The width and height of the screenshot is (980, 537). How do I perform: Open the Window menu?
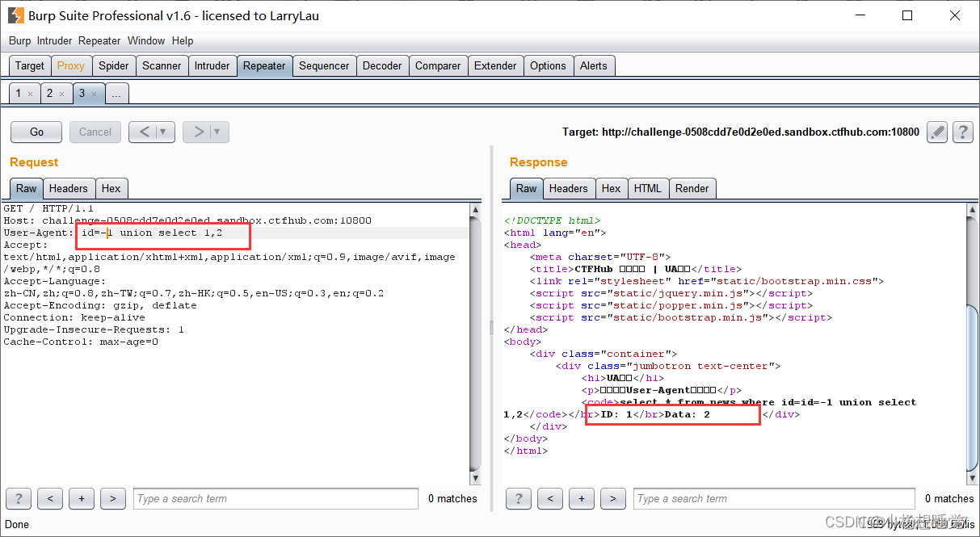coord(146,40)
